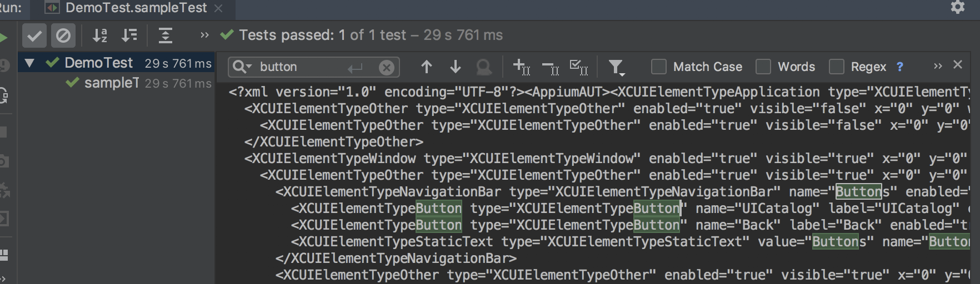Open the run panel settings gear

tap(958, 7)
